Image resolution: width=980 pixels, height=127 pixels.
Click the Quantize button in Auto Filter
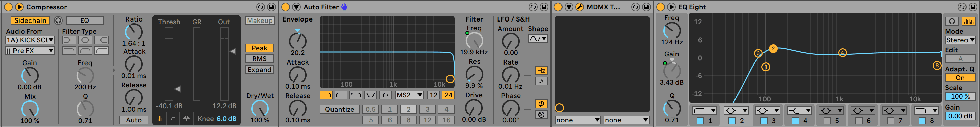click(339, 109)
